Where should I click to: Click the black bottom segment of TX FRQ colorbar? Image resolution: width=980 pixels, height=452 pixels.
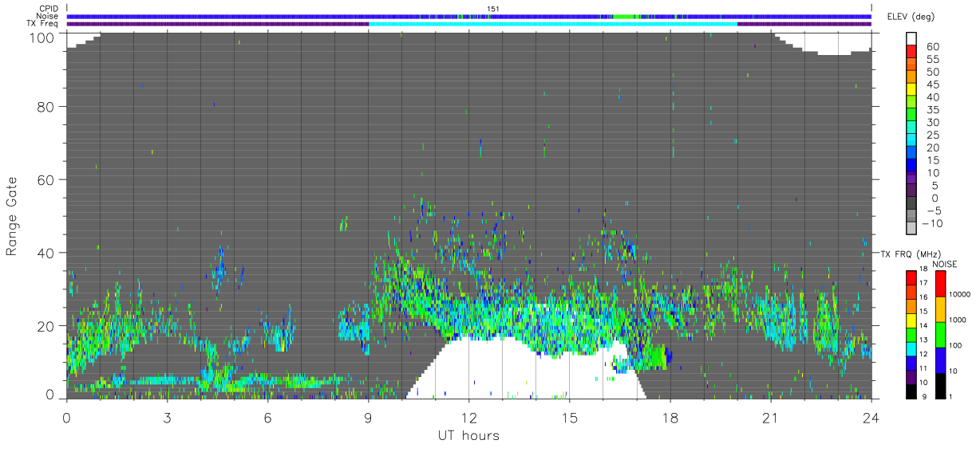pyautogui.click(x=912, y=390)
